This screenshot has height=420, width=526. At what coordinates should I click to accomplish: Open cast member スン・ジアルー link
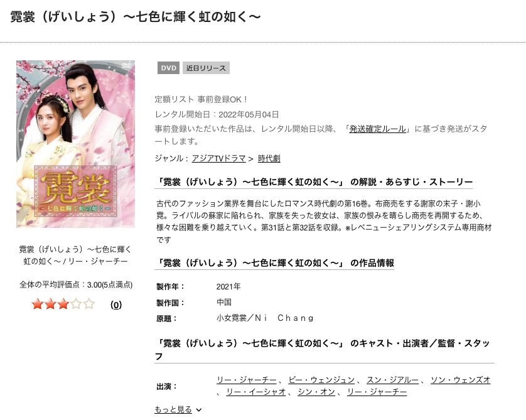tap(392, 380)
